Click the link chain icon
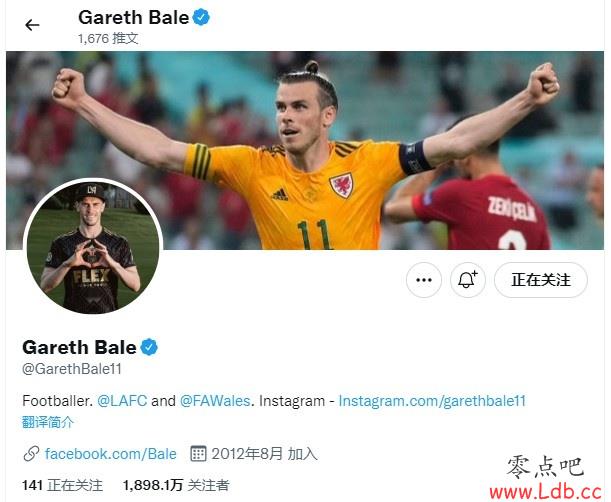 point(31,454)
